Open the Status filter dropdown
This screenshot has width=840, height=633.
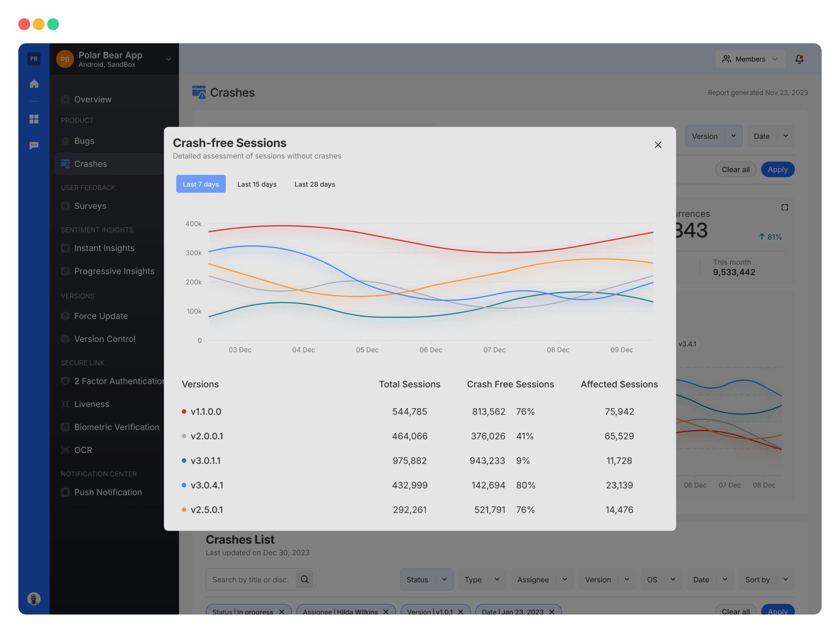[426, 579]
